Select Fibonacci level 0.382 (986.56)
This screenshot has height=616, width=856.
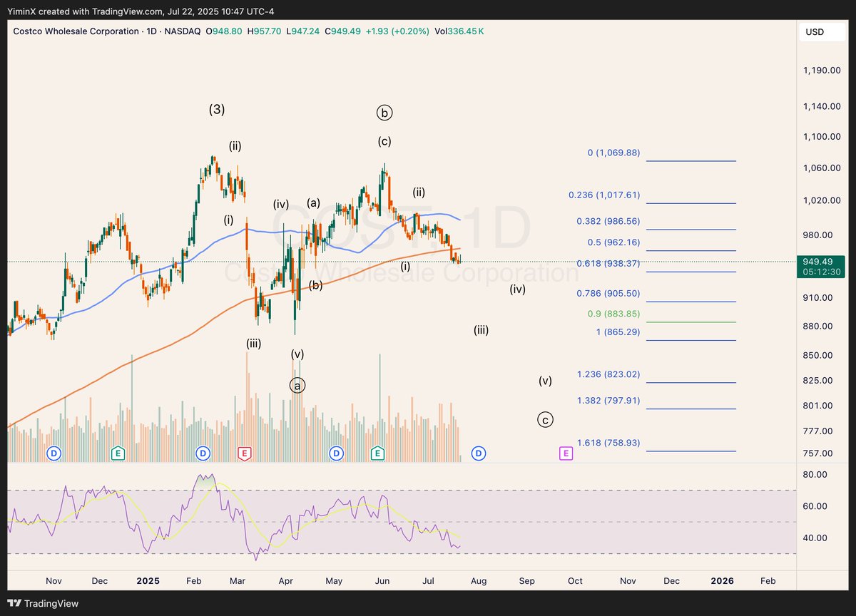[x=608, y=222]
